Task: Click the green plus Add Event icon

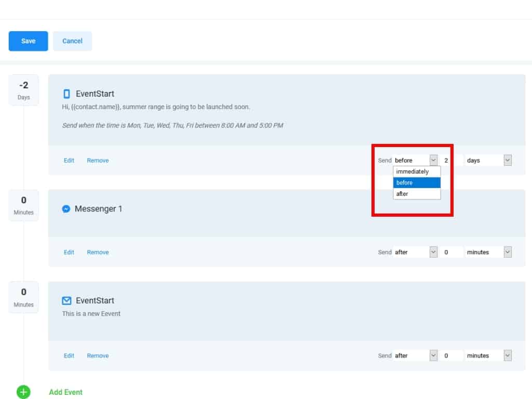Action: coord(23,392)
